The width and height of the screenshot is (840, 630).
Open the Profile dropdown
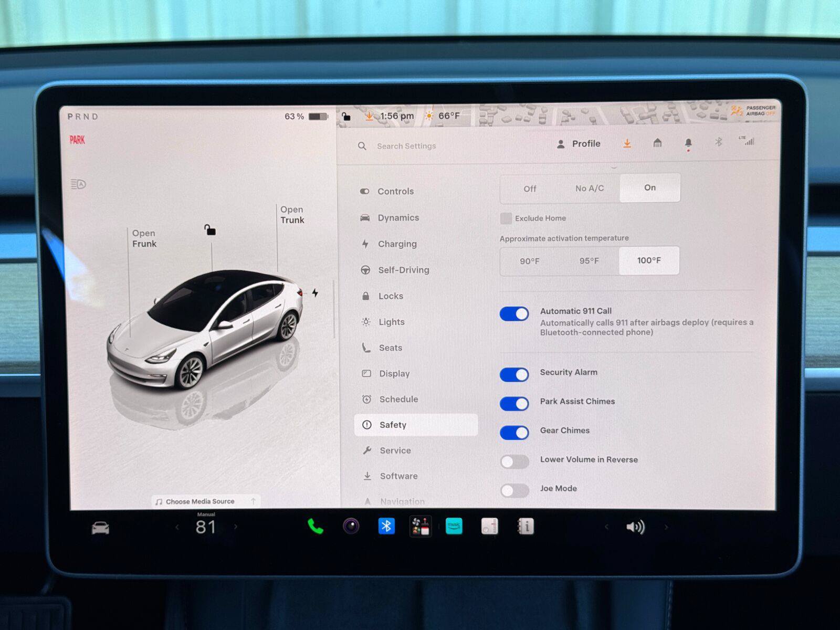(x=579, y=144)
